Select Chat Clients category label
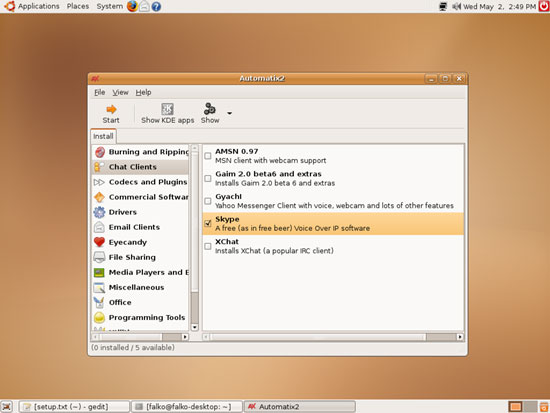The height and width of the screenshot is (413, 550). pyautogui.click(x=133, y=167)
